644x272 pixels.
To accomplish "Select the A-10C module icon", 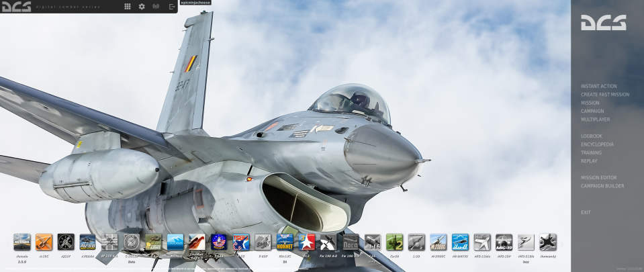I will (x=44, y=242).
